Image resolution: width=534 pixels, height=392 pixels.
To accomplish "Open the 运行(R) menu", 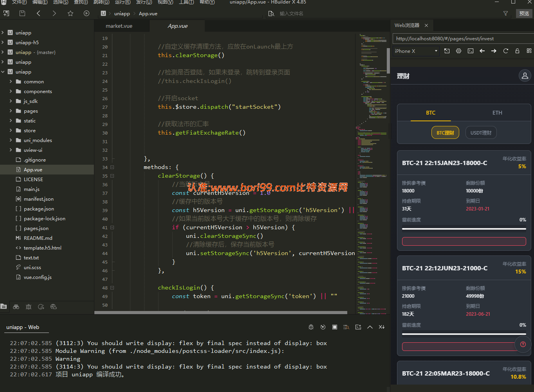I will (123, 2).
